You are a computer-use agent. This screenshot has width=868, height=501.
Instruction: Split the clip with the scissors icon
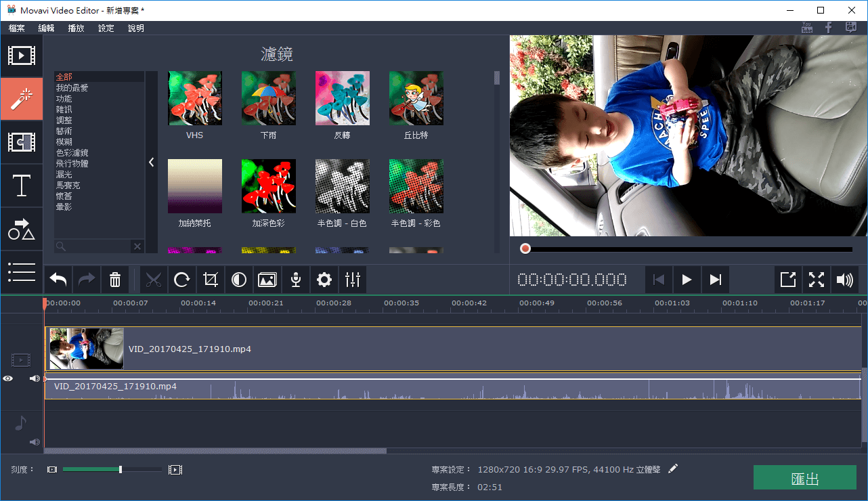coord(154,279)
